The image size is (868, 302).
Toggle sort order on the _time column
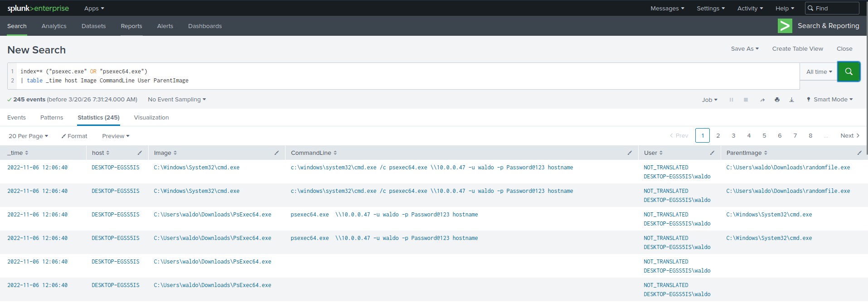click(18, 153)
